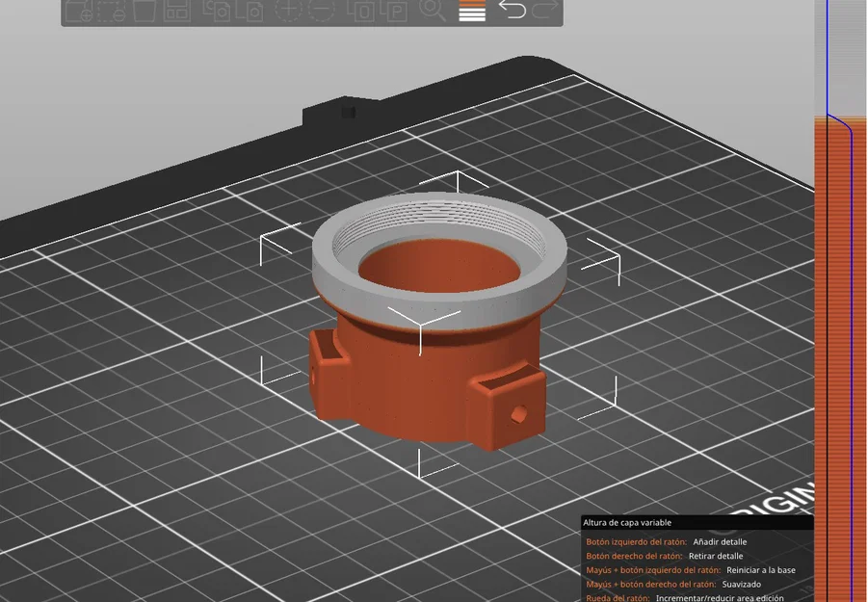
Task: Click the "Suavizado" text
Action: (741, 584)
